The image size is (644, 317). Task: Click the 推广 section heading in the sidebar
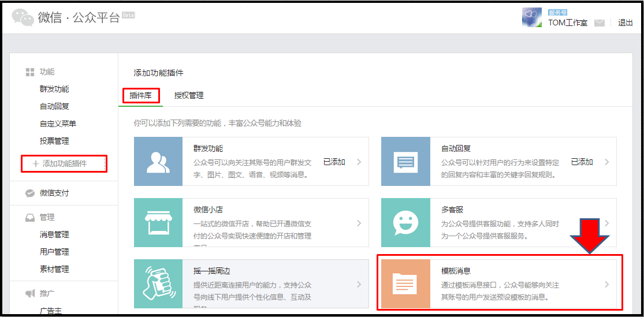pyautogui.click(x=47, y=293)
